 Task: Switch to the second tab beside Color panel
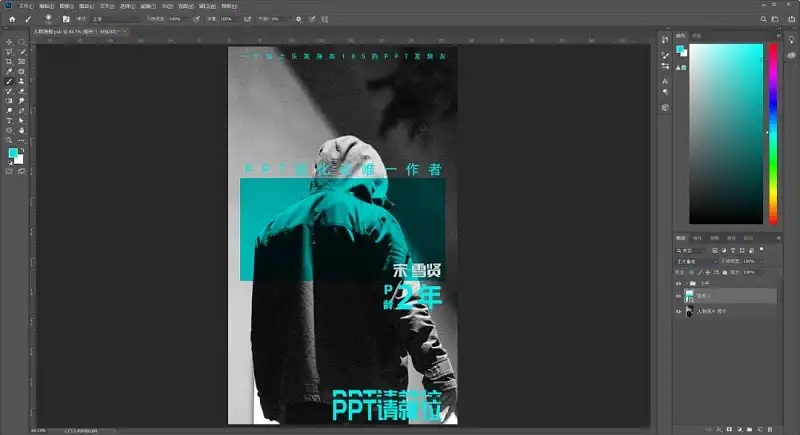pyautogui.click(x=696, y=36)
